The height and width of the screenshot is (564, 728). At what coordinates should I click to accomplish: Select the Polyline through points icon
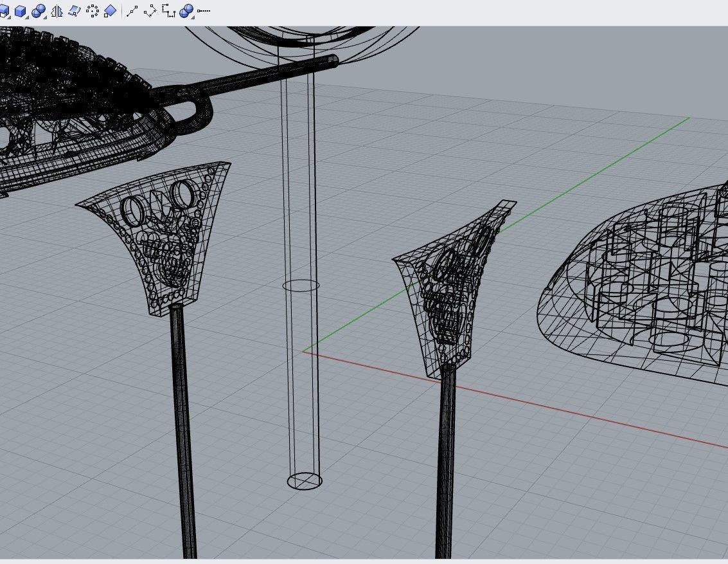pos(132,11)
